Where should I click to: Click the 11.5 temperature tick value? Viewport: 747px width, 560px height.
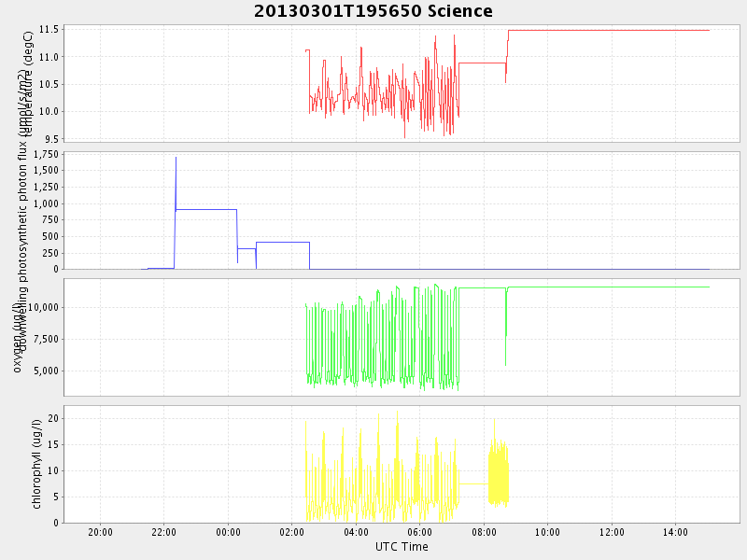pos(49,30)
